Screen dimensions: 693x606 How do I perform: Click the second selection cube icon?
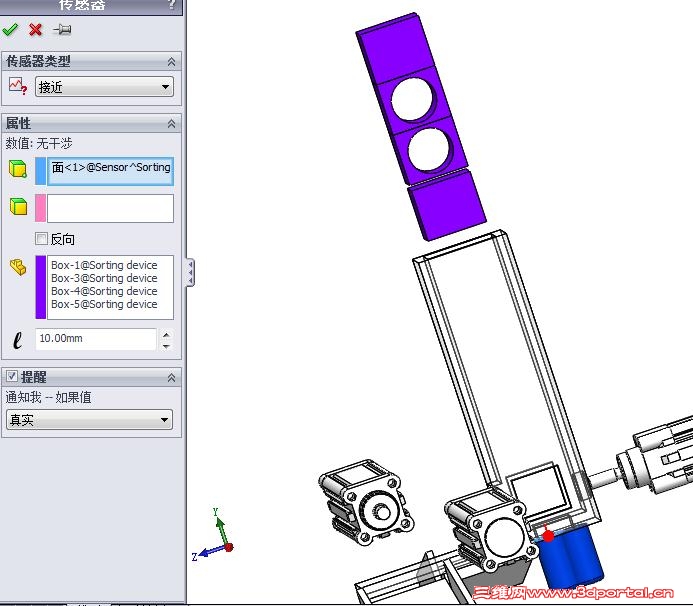click(18, 206)
